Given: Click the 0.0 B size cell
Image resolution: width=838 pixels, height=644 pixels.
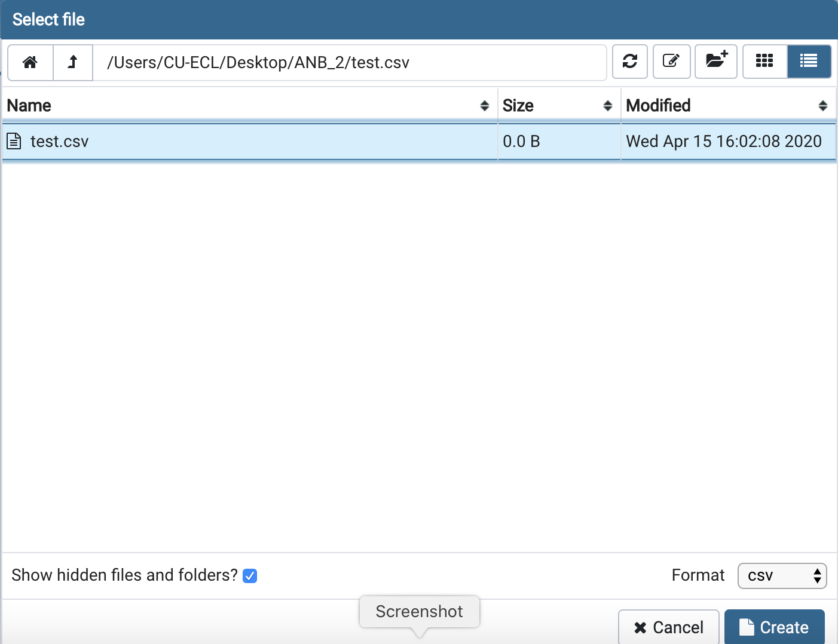Looking at the screenshot, I should pyautogui.click(x=521, y=142).
